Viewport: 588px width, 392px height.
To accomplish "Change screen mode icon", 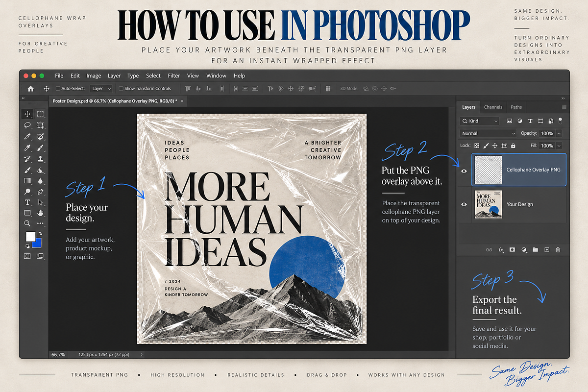I will tap(40, 256).
